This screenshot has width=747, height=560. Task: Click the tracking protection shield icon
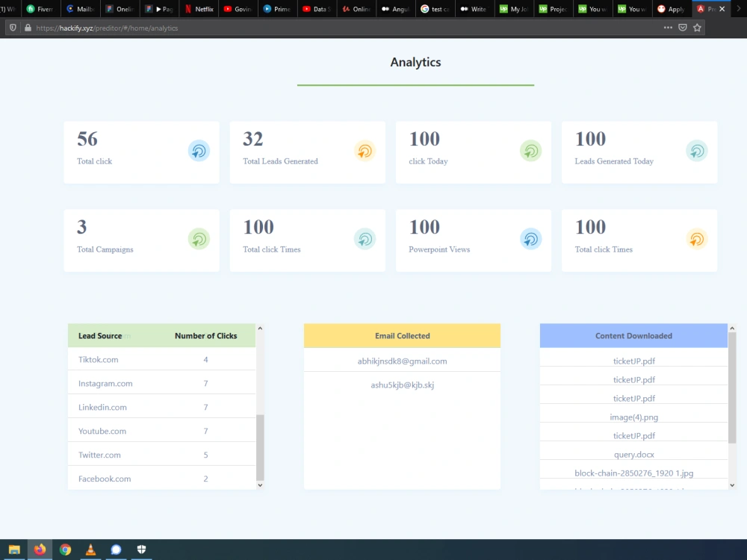(x=13, y=28)
